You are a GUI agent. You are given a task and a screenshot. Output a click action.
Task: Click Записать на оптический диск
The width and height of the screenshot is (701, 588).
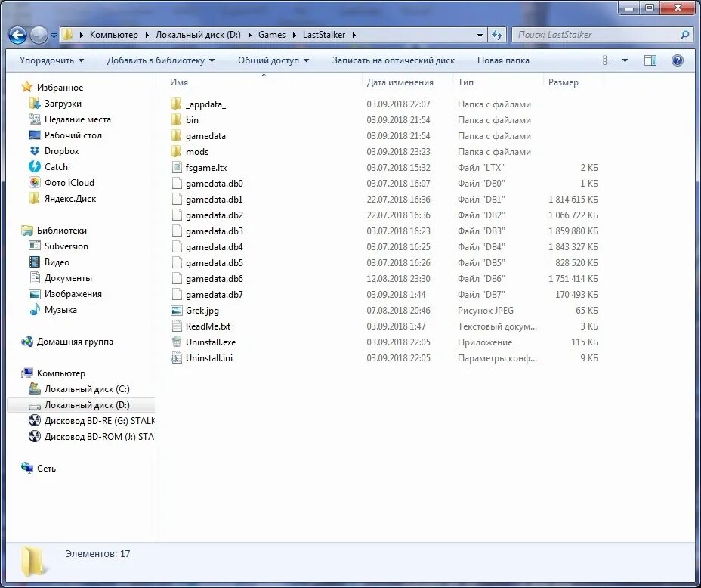click(394, 60)
